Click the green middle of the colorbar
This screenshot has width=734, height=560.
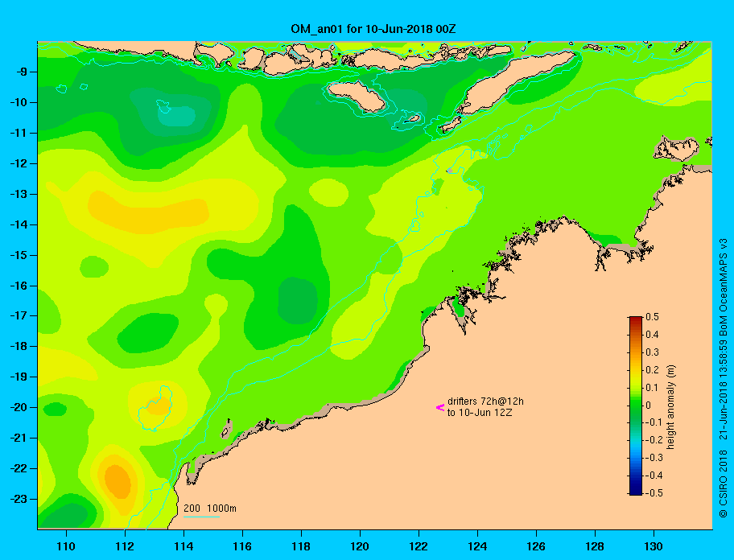point(636,406)
